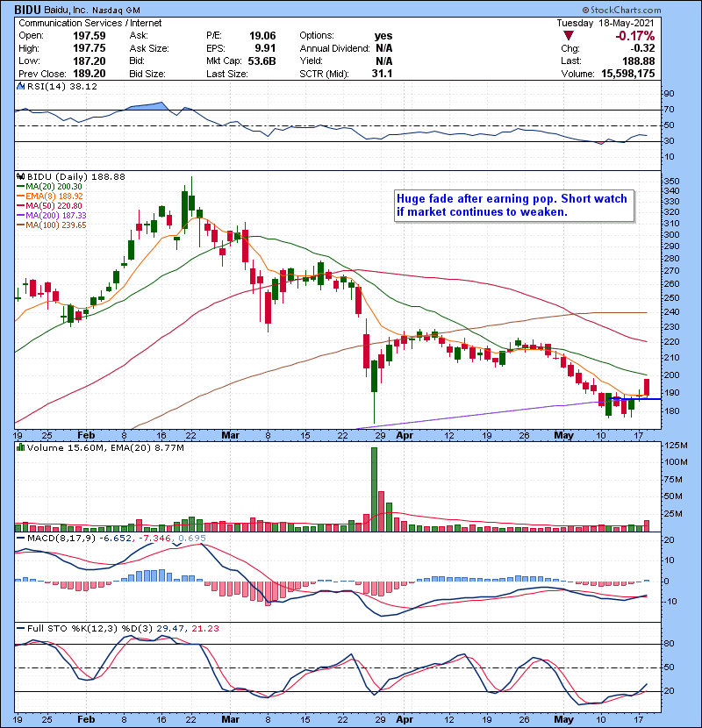Click the BIDU ticker symbol in the title
Screen dimensions: 702x728
27,10
